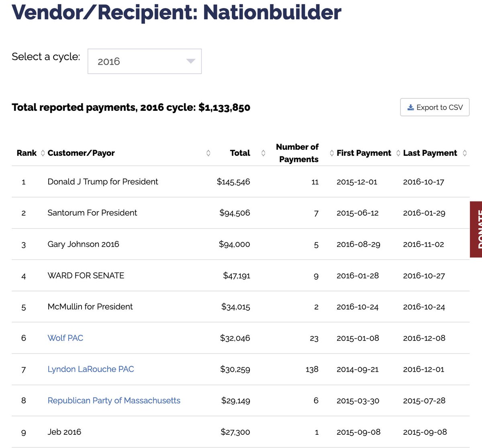The height and width of the screenshot is (448, 482).
Task: Click the $30,259 total amount
Action: pyautogui.click(x=235, y=369)
